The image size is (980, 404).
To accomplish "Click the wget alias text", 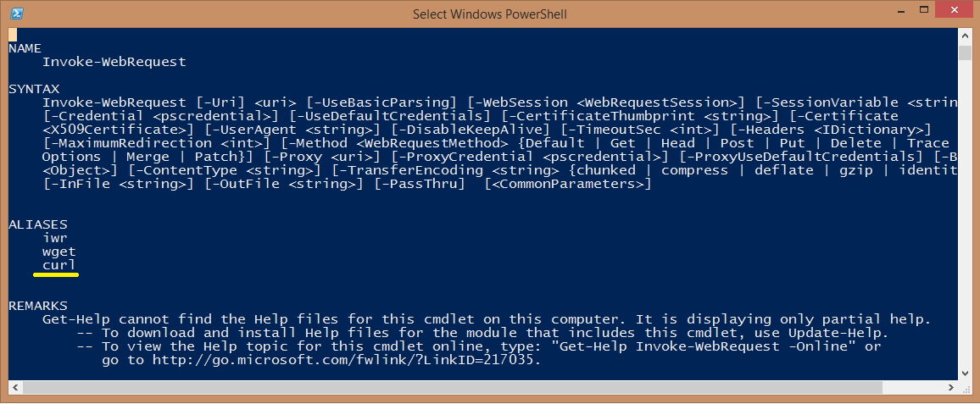I will pyautogui.click(x=58, y=252).
